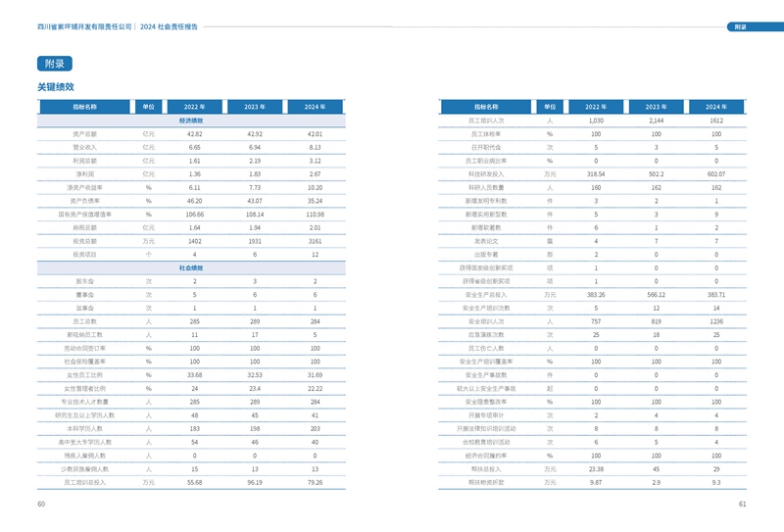
Task: Click the large 附录 section title badge
Action: 55,64
